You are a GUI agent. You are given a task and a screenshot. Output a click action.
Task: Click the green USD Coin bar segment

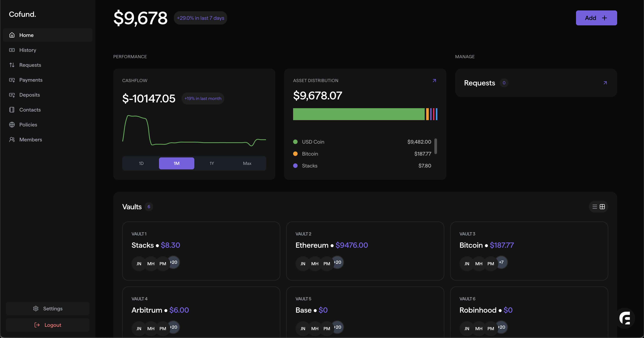tap(359, 114)
